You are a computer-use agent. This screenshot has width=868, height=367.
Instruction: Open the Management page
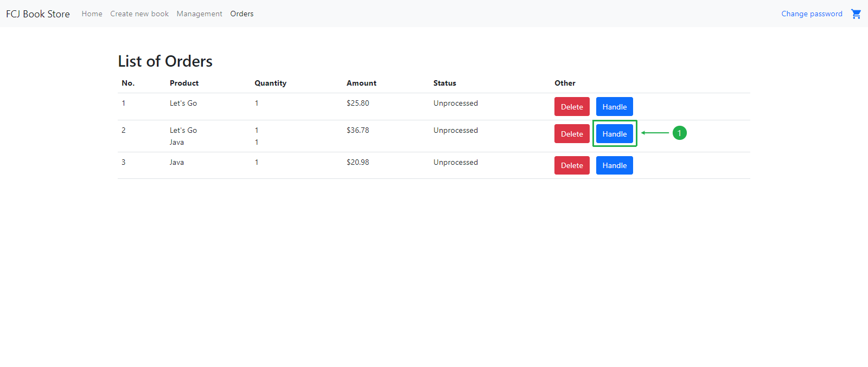199,14
